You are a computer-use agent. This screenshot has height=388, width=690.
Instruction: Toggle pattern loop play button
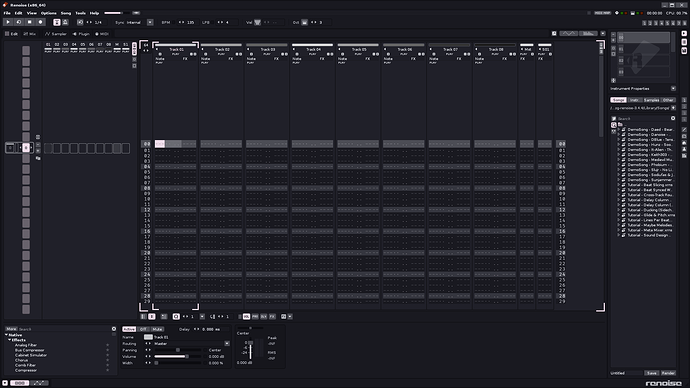[19, 22]
